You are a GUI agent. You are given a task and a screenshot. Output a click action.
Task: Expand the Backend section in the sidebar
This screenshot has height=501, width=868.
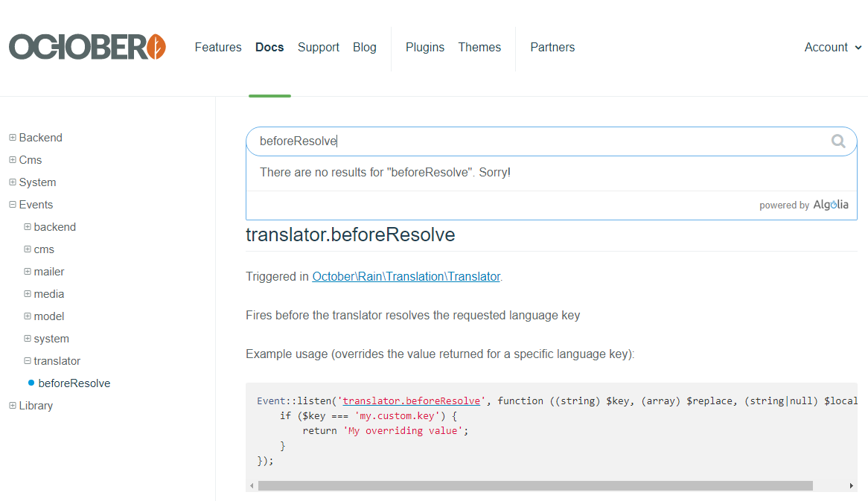tap(11, 137)
